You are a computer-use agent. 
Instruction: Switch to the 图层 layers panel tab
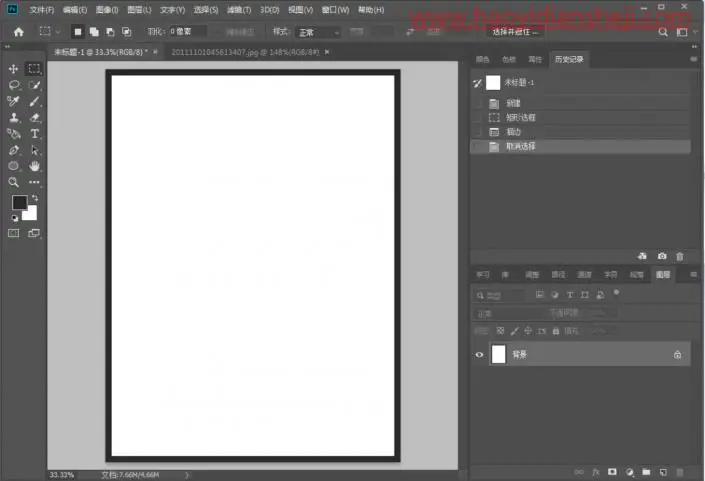(x=663, y=275)
